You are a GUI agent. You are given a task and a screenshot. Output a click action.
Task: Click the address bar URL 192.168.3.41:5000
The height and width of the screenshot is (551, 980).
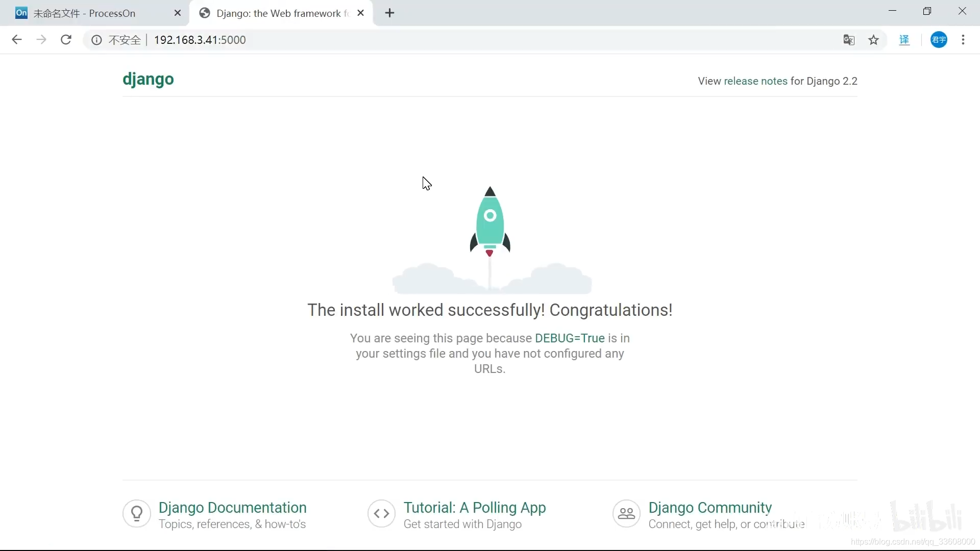tap(200, 40)
